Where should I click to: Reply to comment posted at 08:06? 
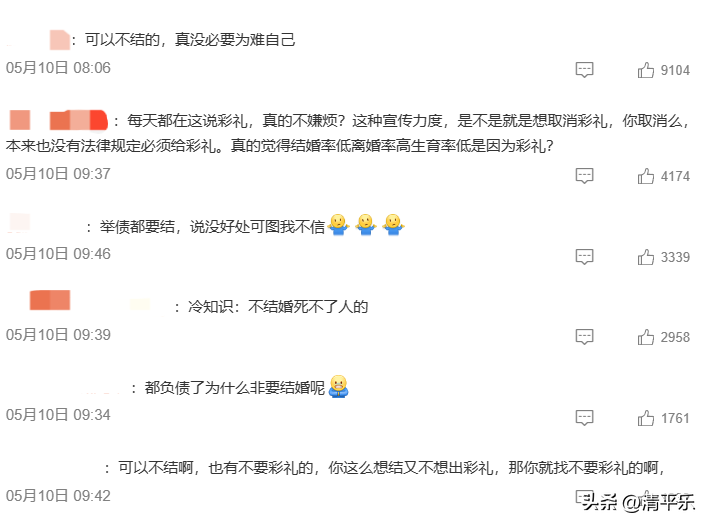coord(584,70)
